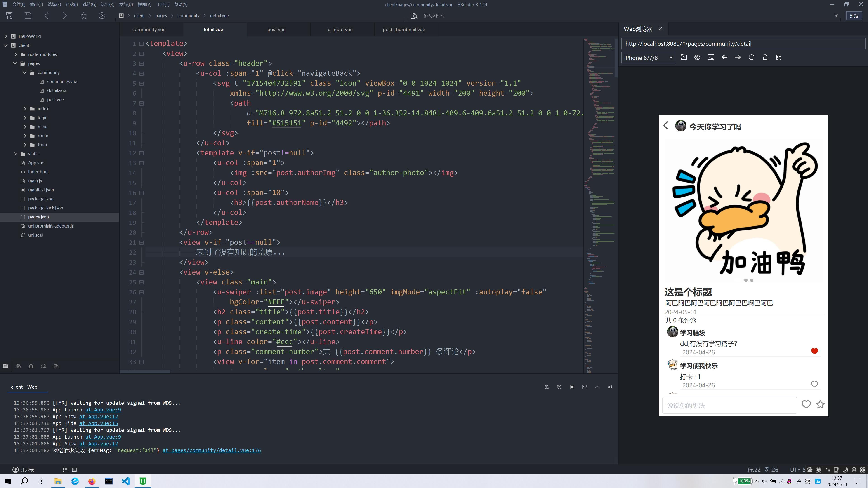868x488 pixels.
Task: Click the #515151 color value in code
Action: tap(286, 123)
